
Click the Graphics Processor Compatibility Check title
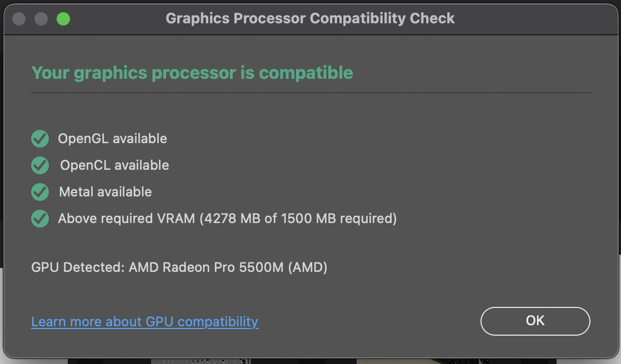pyautogui.click(x=310, y=18)
